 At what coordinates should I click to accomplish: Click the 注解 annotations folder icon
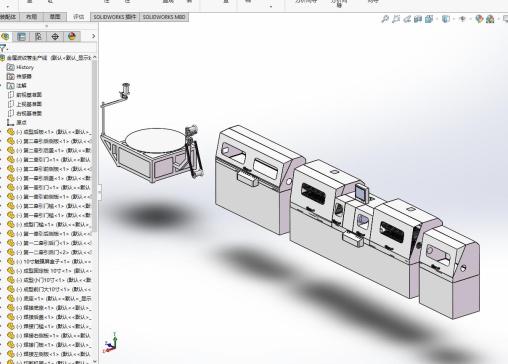coord(11,86)
